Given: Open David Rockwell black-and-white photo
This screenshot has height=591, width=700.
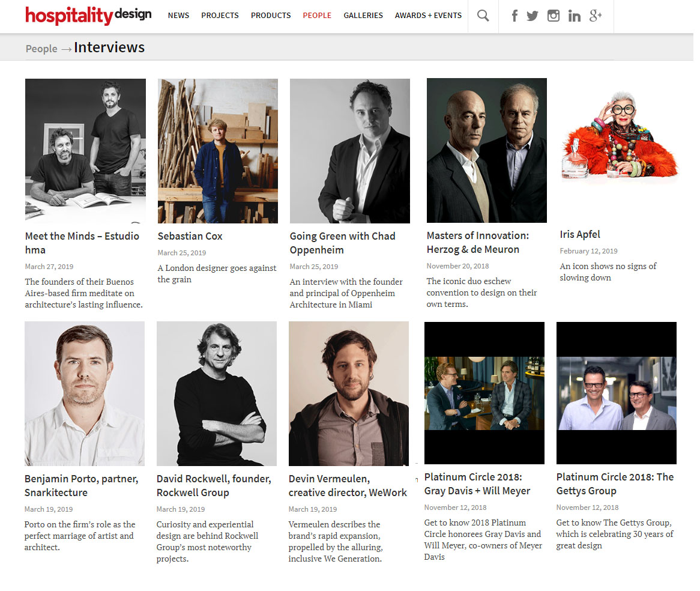Looking at the screenshot, I should [217, 393].
